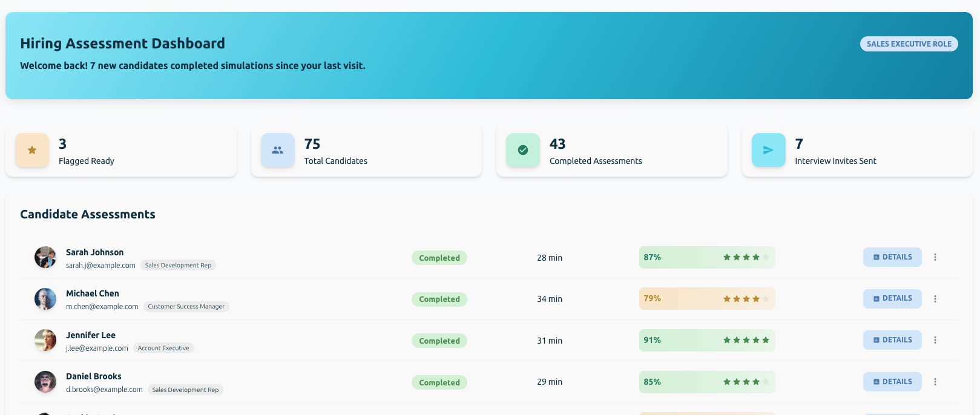The height and width of the screenshot is (415, 980).
Task: Click Sarah Johnson's avatar photo
Action: coord(45,257)
